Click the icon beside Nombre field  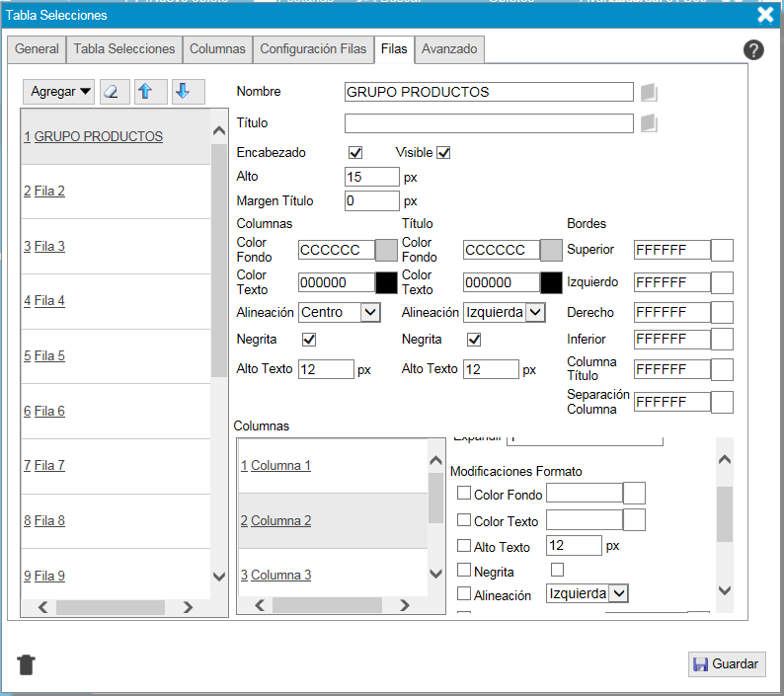click(x=649, y=93)
